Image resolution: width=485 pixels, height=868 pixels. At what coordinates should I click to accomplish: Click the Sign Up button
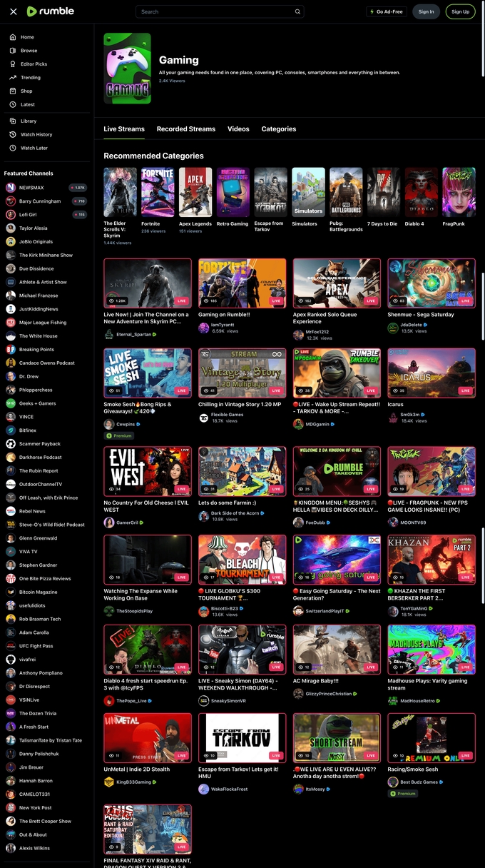[x=461, y=11]
